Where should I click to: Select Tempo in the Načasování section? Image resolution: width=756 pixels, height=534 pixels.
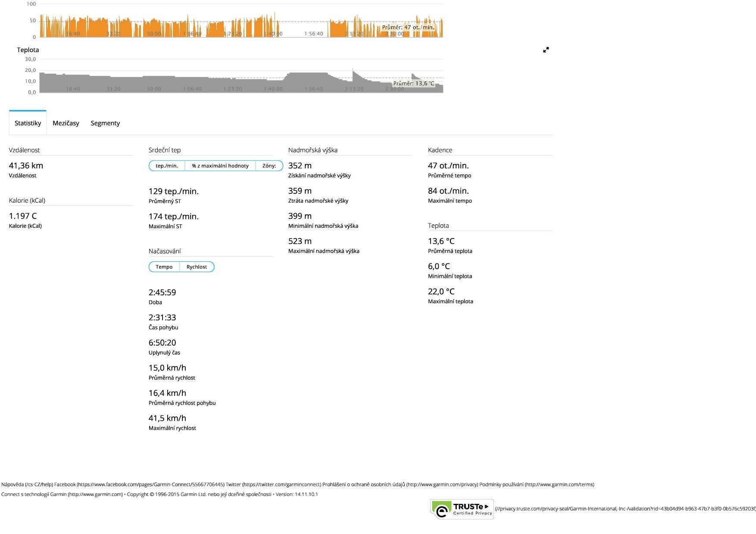coord(164,267)
